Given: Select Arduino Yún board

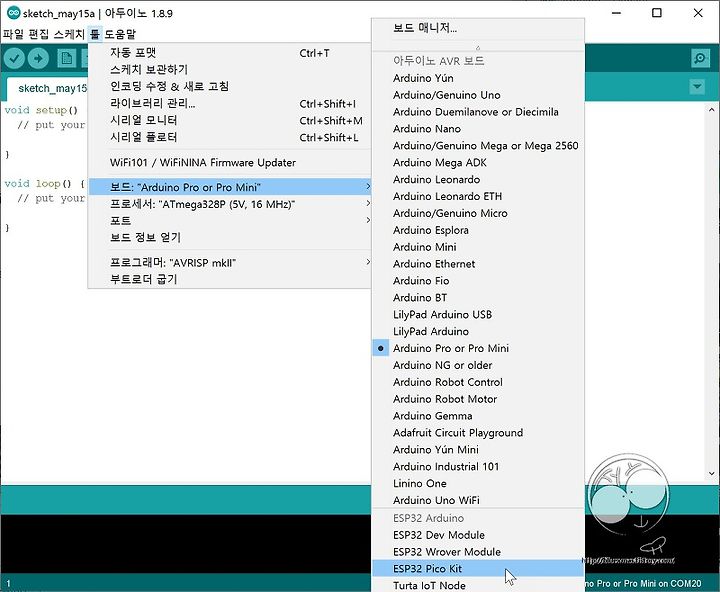Looking at the screenshot, I should [478, 78].
